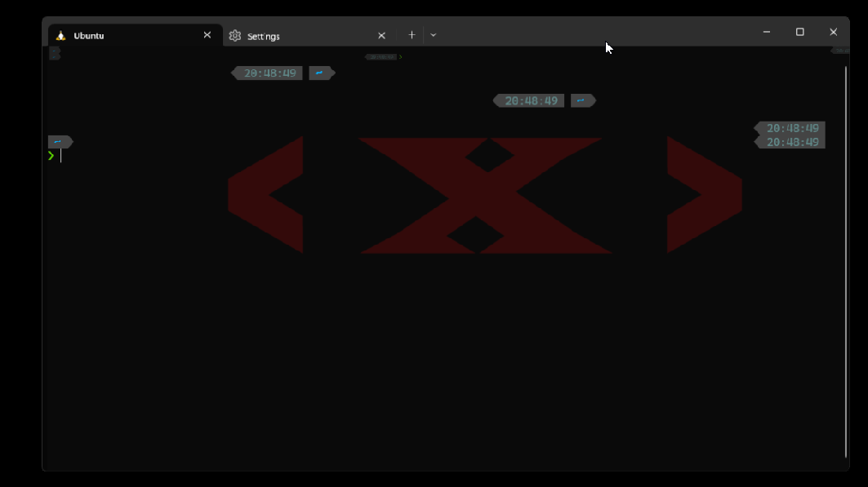Click the upper 20:48:49 timestamp on the right edge
Image resolution: width=868 pixels, height=487 pixels.
791,128
